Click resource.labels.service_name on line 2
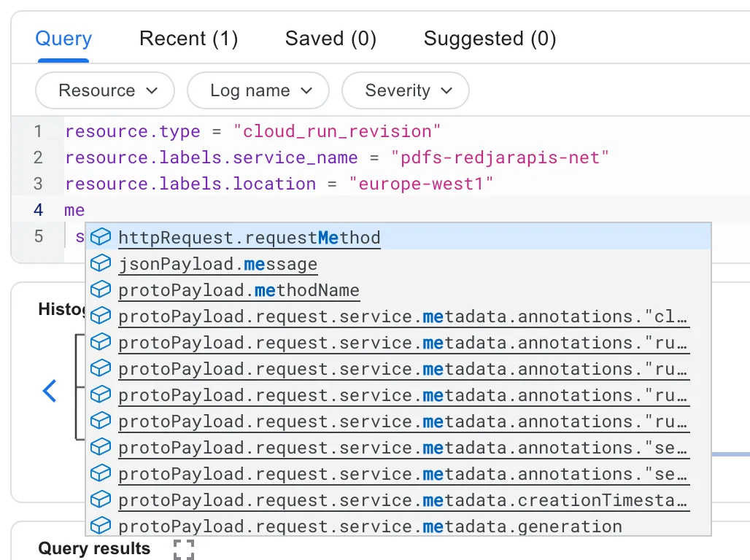The width and height of the screenshot is (750, 560). click(212, 157)
